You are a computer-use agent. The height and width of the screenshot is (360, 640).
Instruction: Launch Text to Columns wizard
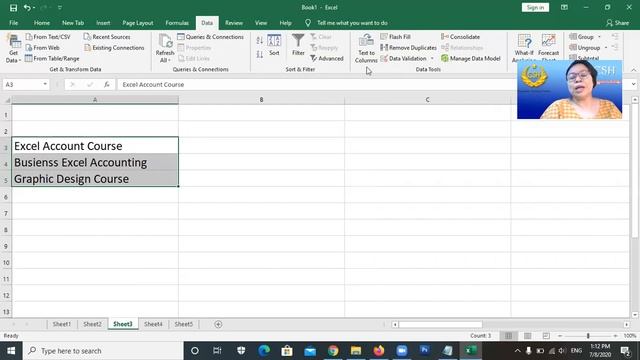pos(366,49)
